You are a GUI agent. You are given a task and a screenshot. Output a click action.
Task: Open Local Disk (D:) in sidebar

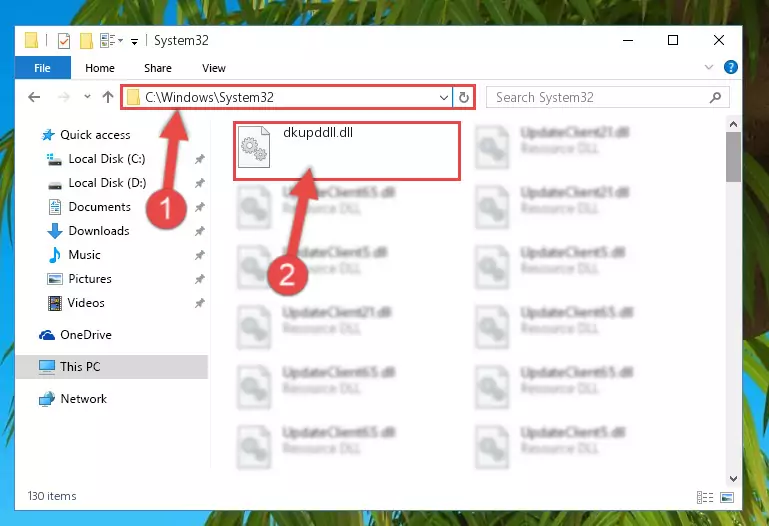click(107, 183)
